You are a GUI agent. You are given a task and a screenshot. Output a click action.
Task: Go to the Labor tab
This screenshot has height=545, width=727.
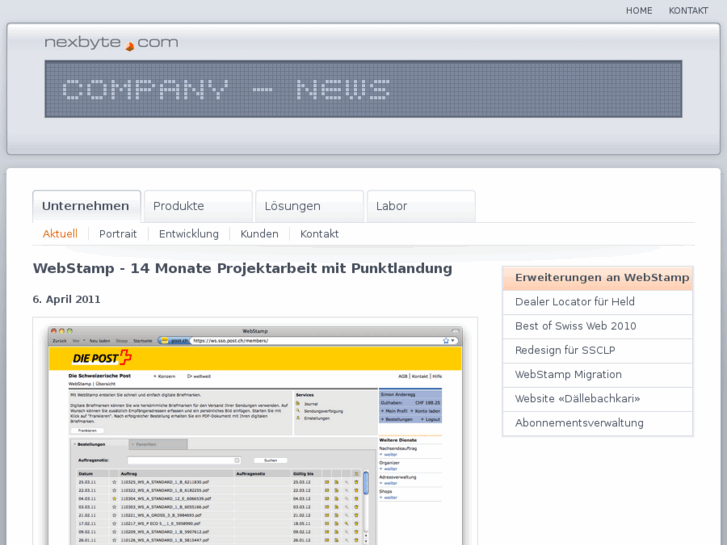pyautogui.click(x=421, y=206)
